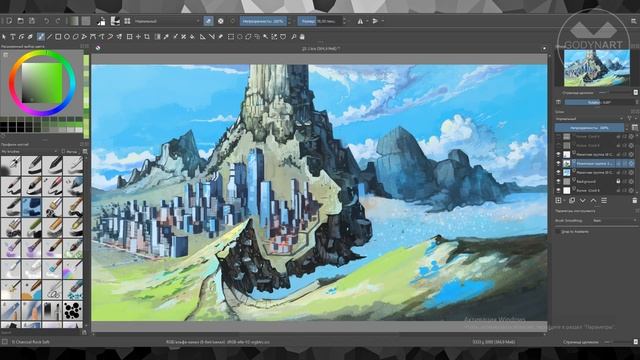Open the brush preset chooser grid
The image size is (640, 360).
[127, 21]
